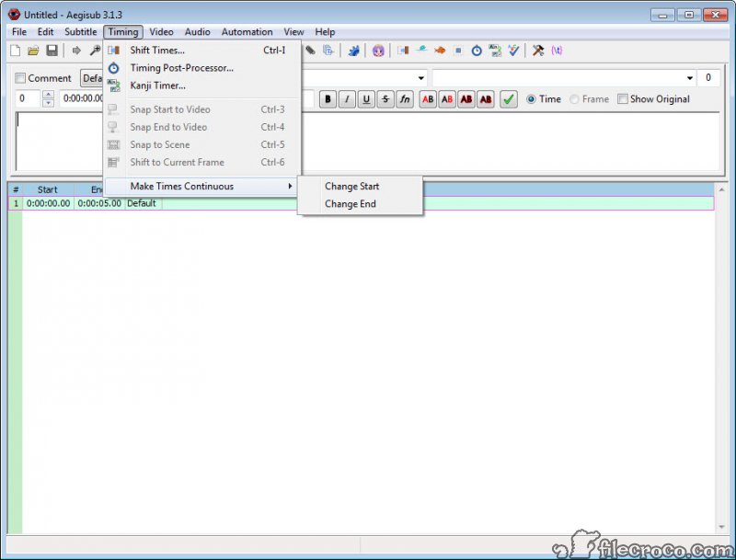736x560 pixels.
Task: Click the Zoom magnifier toolbar icon
Action: point(95,51)
